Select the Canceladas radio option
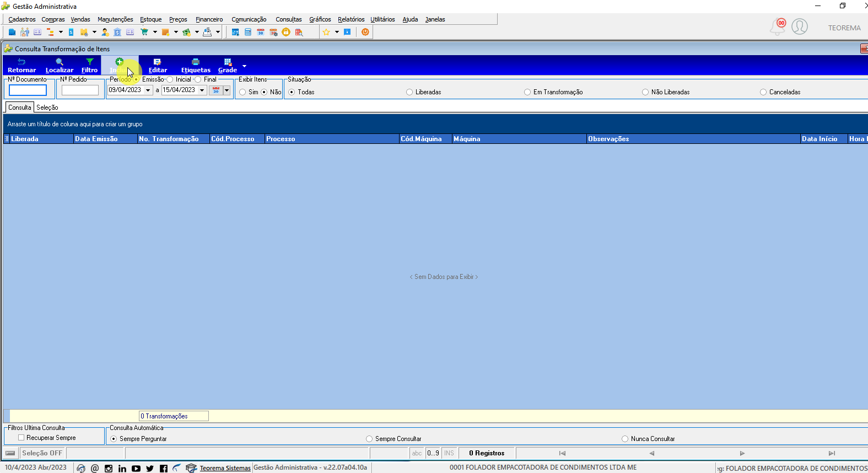This screenshot has height=473, width=868. [763, 92]
